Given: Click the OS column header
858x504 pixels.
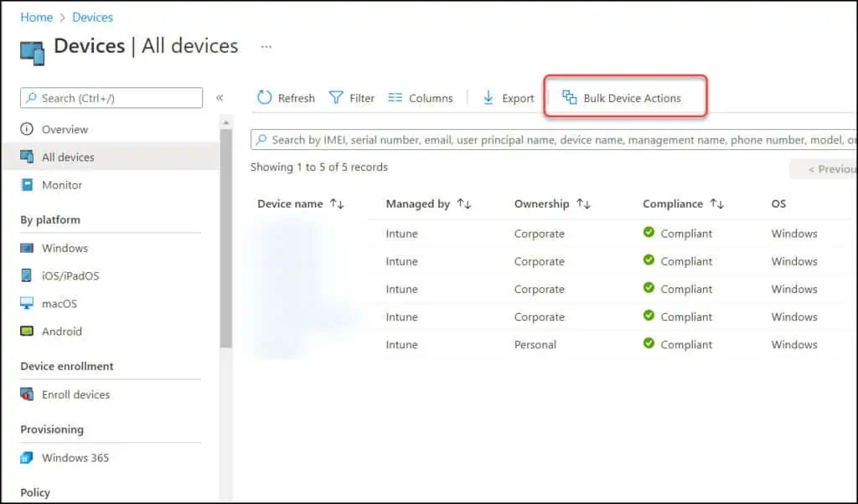Looking at the screenshot, I should [x=778, y=204].
